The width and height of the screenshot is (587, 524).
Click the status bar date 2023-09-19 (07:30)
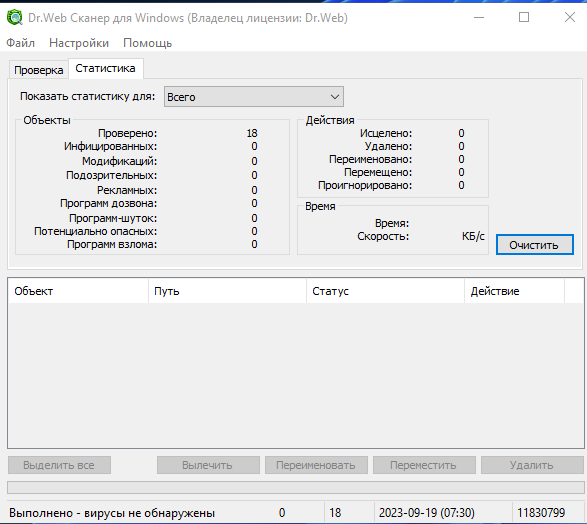pyautogui.click(x=426, y=513)
